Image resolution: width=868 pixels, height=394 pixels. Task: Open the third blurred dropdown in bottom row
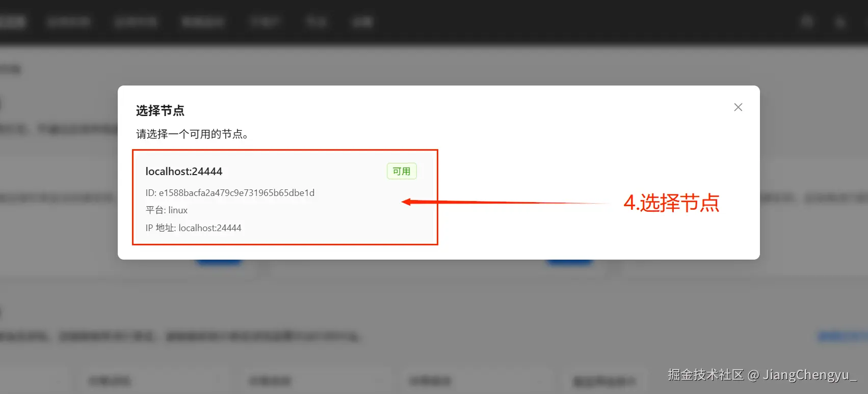click(471, 381)
